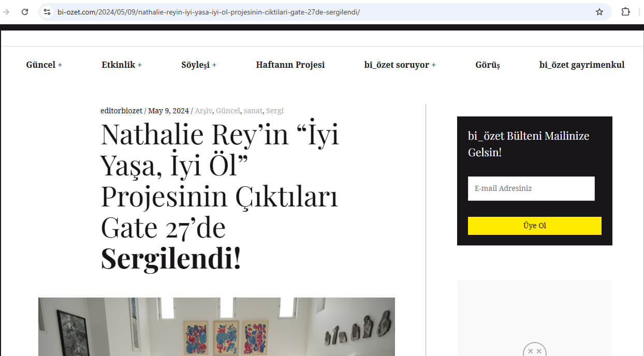Click the browser forward arrow icon
Screen dimensions: 644x356
pyautogui.click(x=7, y=12)
